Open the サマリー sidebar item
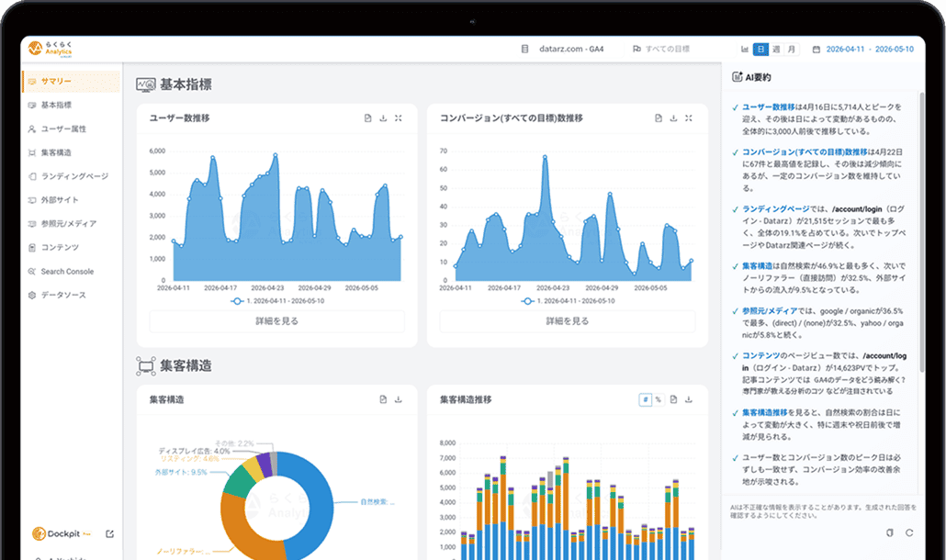The width and height of the screenshot is (946, 560). [72, 82]
